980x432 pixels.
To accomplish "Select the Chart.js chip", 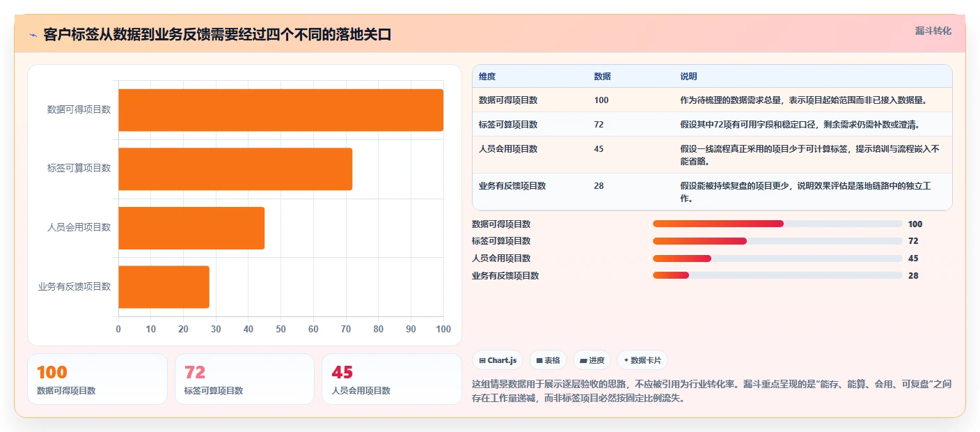I will coord(498,360).
